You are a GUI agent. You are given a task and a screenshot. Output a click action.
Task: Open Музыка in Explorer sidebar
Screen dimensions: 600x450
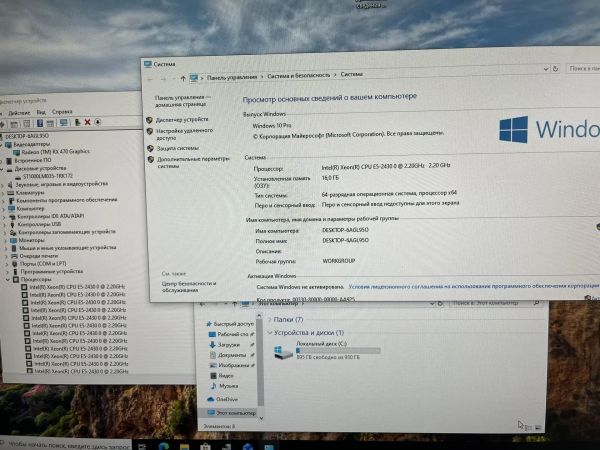225,386
